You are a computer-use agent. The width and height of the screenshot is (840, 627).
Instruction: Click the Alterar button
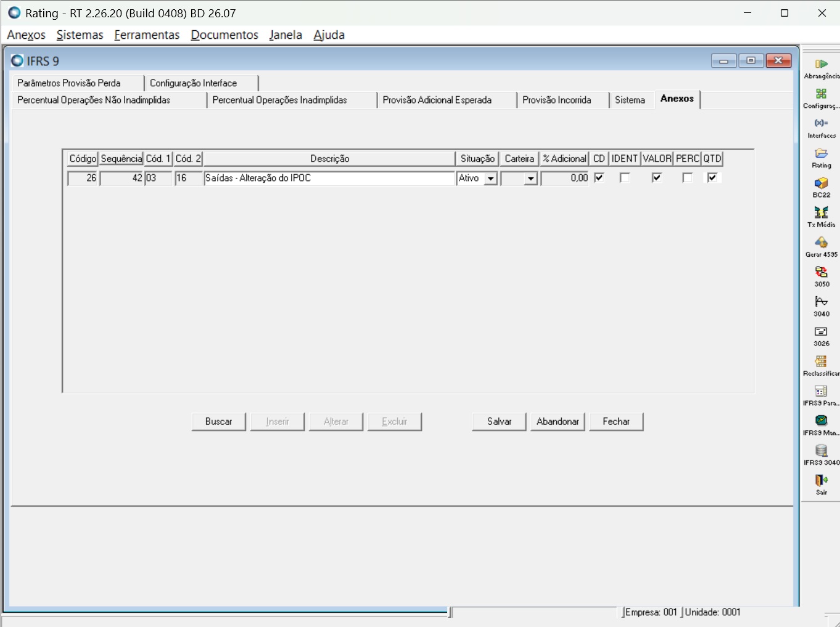click(x=336, y=421)
